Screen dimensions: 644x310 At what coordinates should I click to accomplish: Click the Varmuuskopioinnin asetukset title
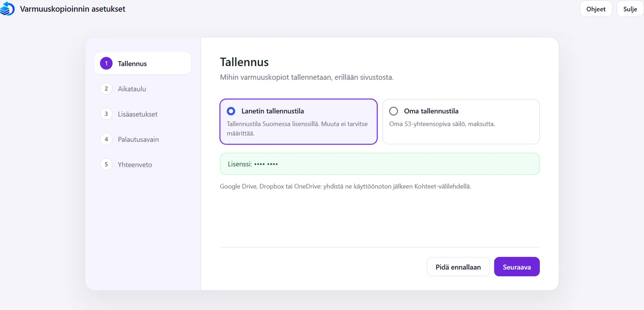click(x=72, y=8)
